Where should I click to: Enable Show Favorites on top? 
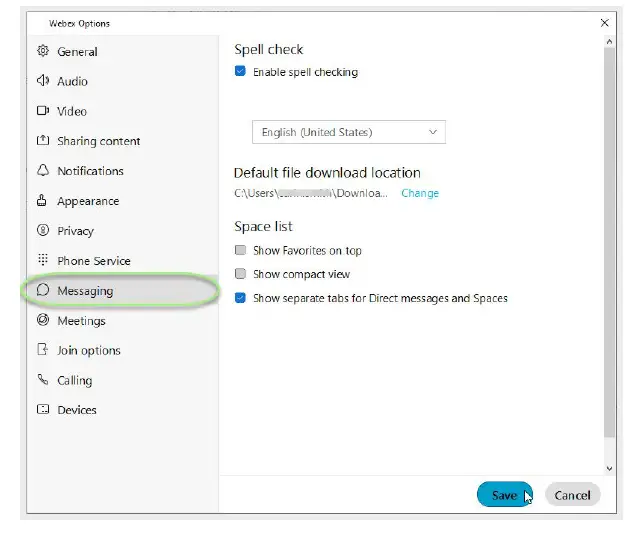click(x=240, y=250)
